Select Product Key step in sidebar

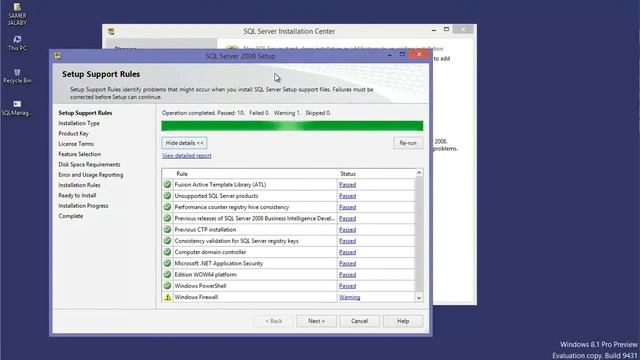tap(73, 133)
